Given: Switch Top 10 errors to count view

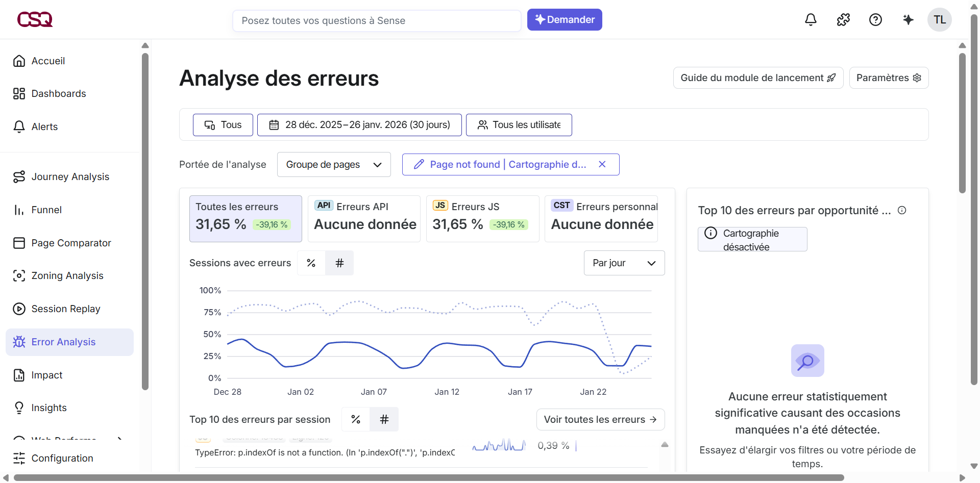Looking at the screenshot, I should 384,419.
